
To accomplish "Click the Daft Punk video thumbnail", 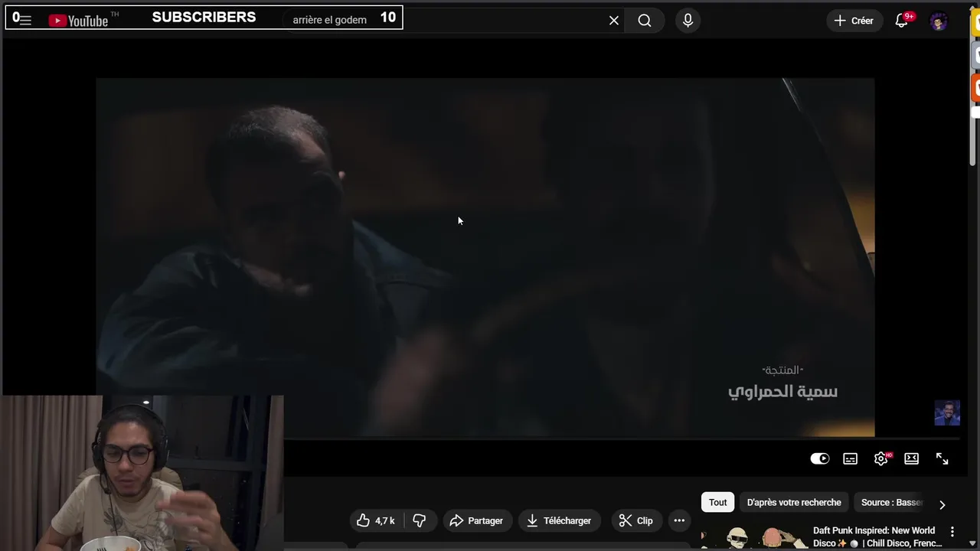I will click(754, 538).
